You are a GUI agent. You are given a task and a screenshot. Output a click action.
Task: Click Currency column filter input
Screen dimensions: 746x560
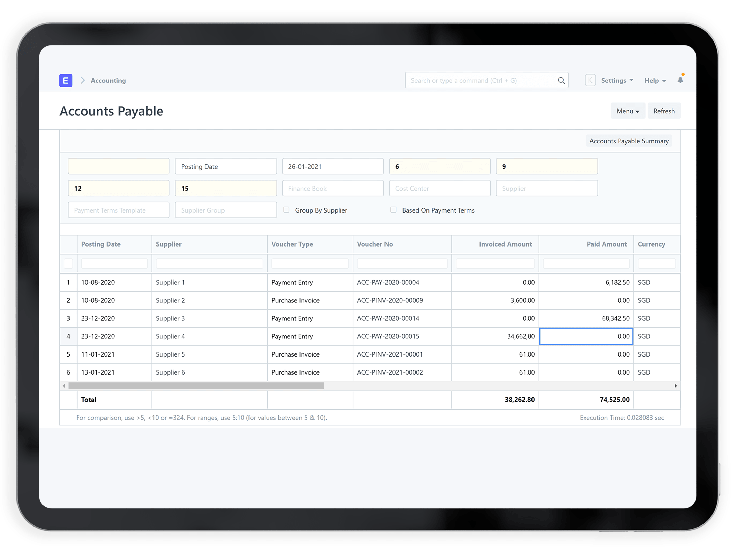point(657,264)
